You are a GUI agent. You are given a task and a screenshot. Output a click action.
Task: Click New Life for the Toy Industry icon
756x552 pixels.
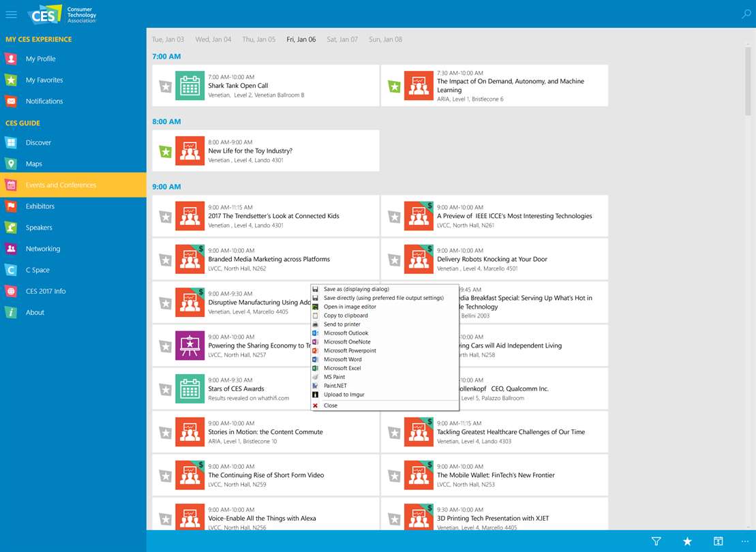190,151
